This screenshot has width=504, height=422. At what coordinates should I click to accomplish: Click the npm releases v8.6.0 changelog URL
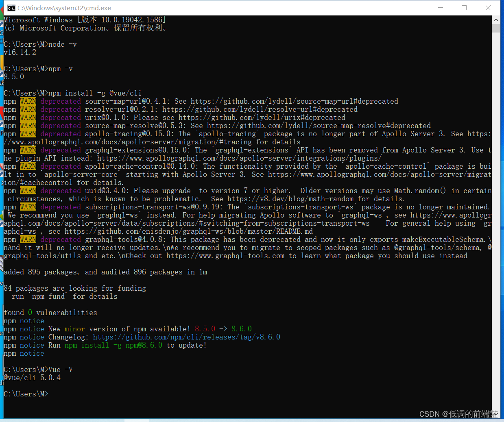pos(187,337)
